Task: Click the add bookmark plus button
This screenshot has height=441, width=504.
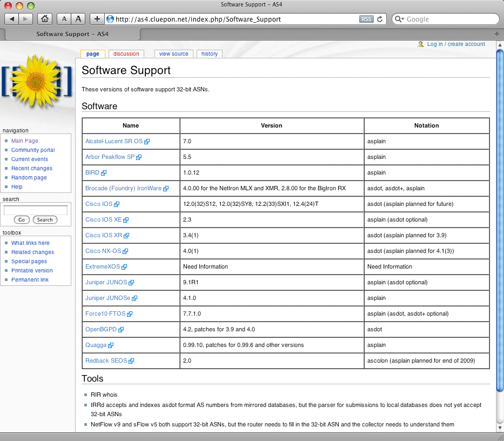Action: coord(97,19)
